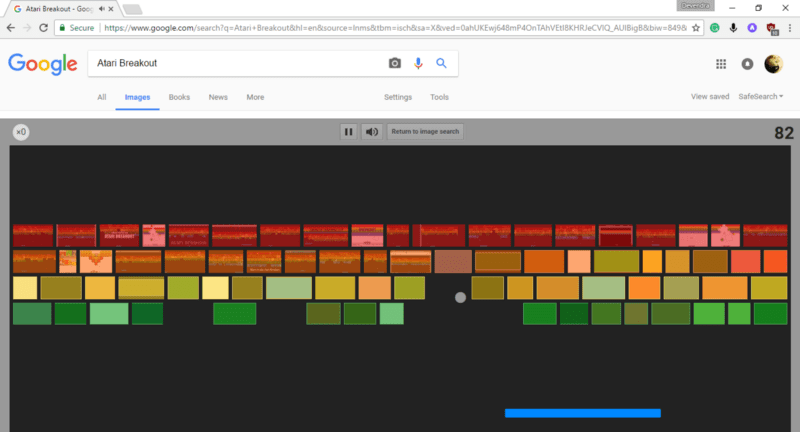Switch to the All results tab

click(x=102, y=97)
